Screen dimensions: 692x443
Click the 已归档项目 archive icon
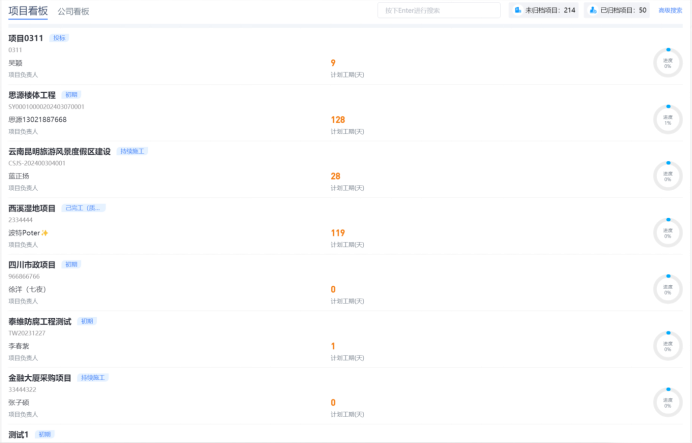point(593,10)
